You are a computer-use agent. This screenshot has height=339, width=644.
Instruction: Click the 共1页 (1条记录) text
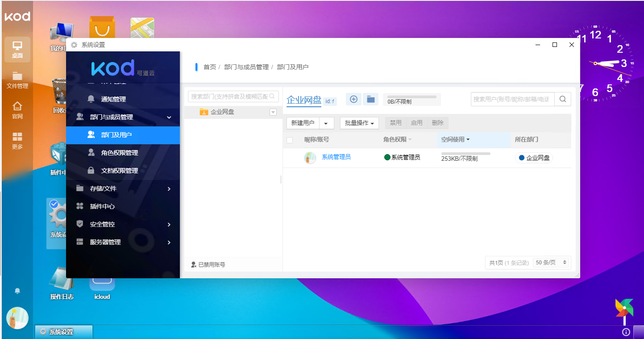[x=509, y=263]
